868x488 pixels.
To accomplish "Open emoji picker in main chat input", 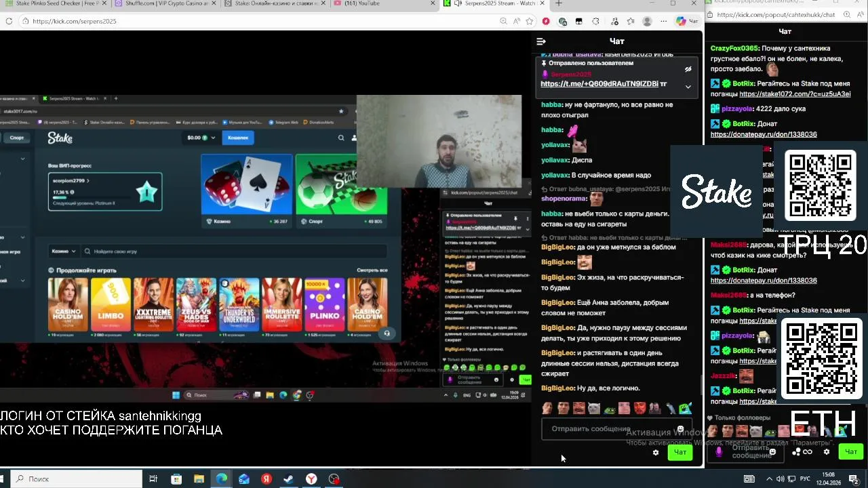I will (680, 429).
